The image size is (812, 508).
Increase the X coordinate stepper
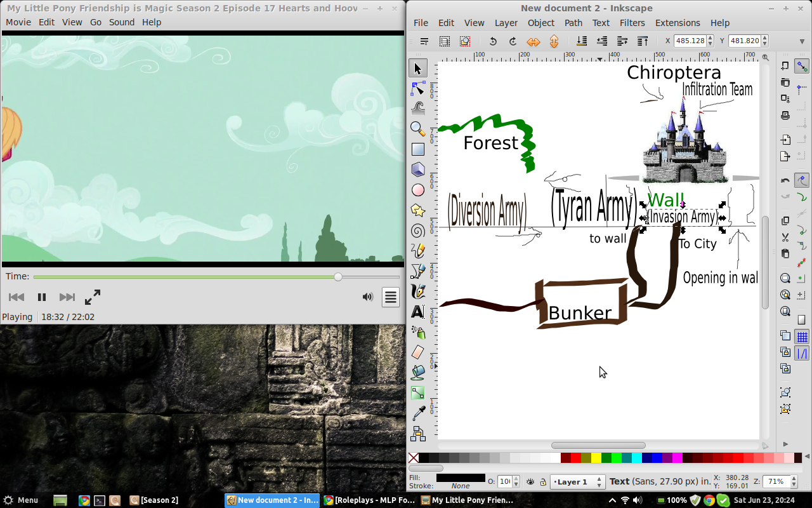pyautogui.click(x=710, y=37)
